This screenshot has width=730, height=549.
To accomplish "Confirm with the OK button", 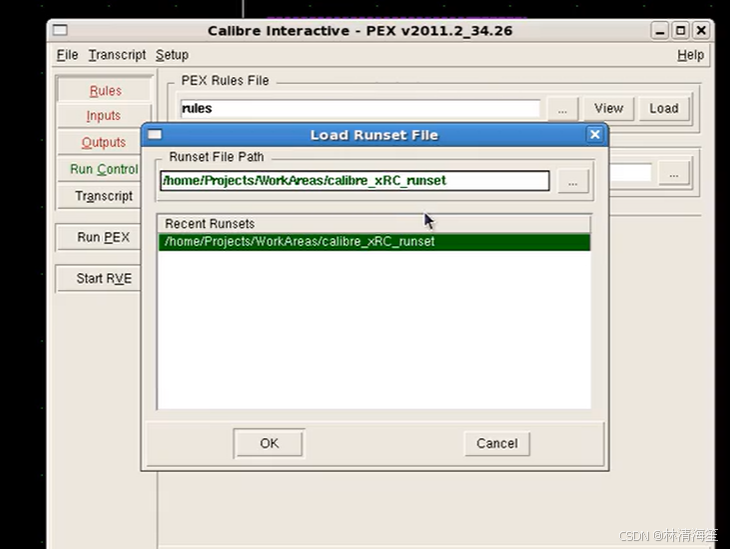I will coord(269,443).
